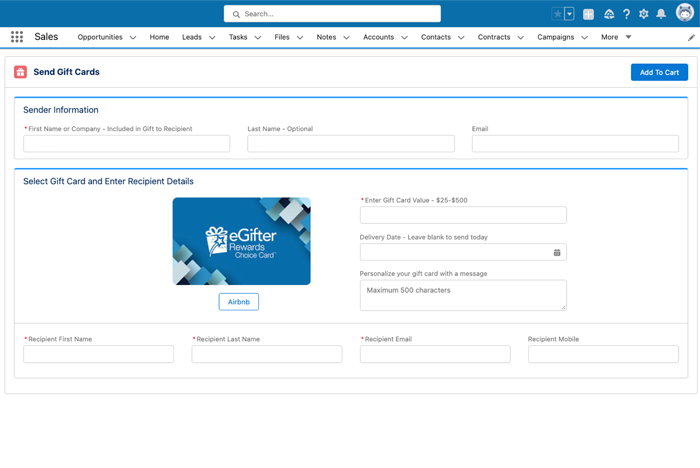The height and width of the screenshot is (468, 700).
Task: Expand the Opportunities tab dropdown chevron
Action: (133, 38)
